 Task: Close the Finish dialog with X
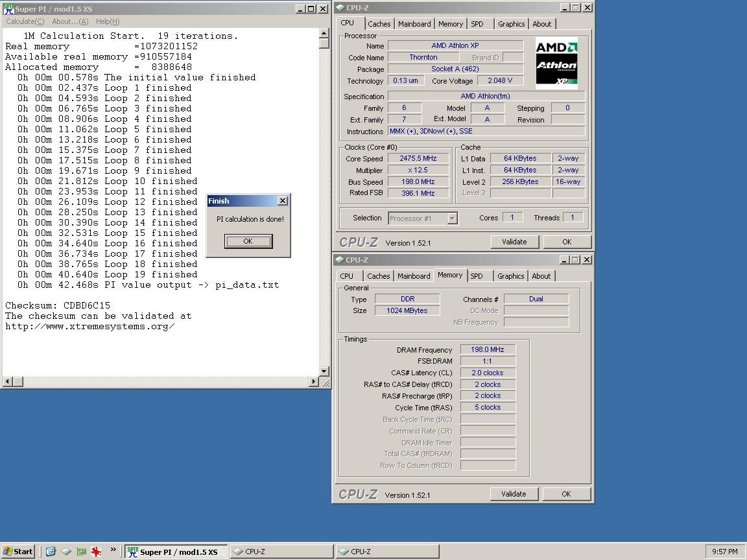tap(283, 201)
